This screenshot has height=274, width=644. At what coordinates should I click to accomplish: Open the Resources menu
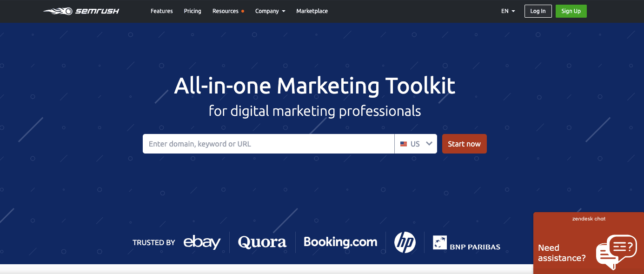tap(228, 11)
